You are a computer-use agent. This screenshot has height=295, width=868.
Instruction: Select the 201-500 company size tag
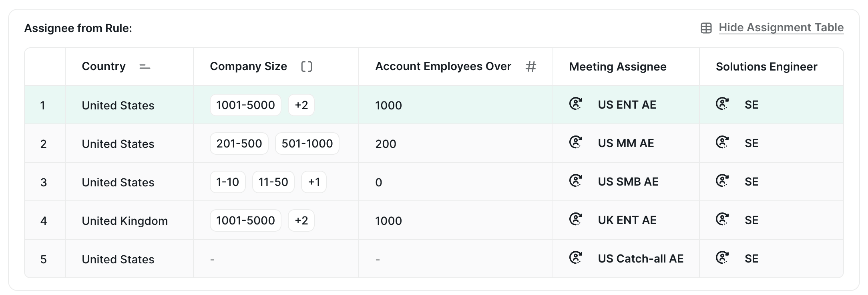click(x=239, y=143)
